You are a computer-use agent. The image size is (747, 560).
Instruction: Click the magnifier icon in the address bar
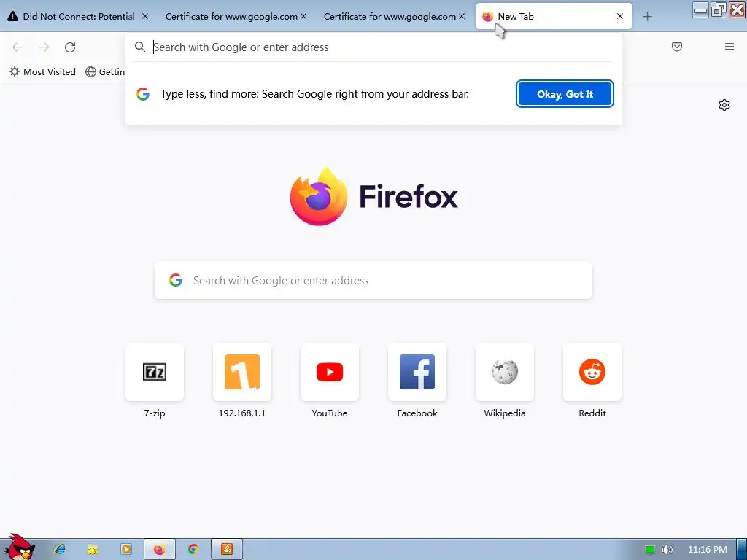[139, 47]
